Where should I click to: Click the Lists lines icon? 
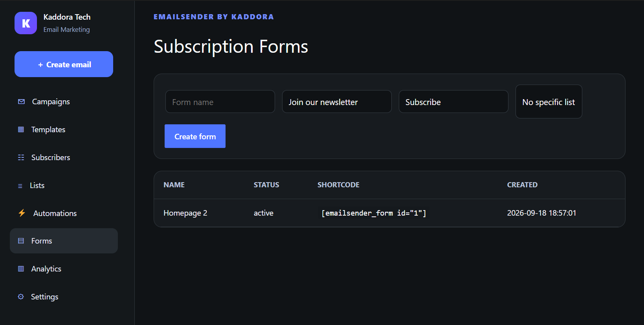[20, 186]
